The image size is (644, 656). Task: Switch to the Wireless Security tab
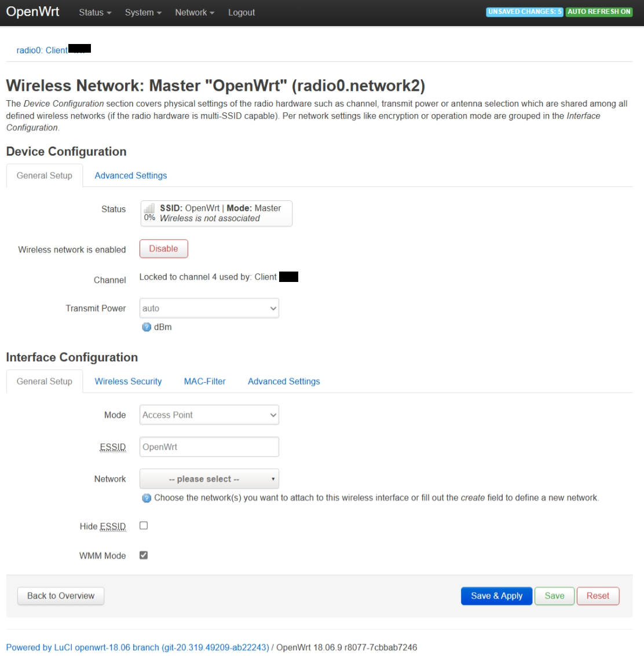tap(128, 382)
